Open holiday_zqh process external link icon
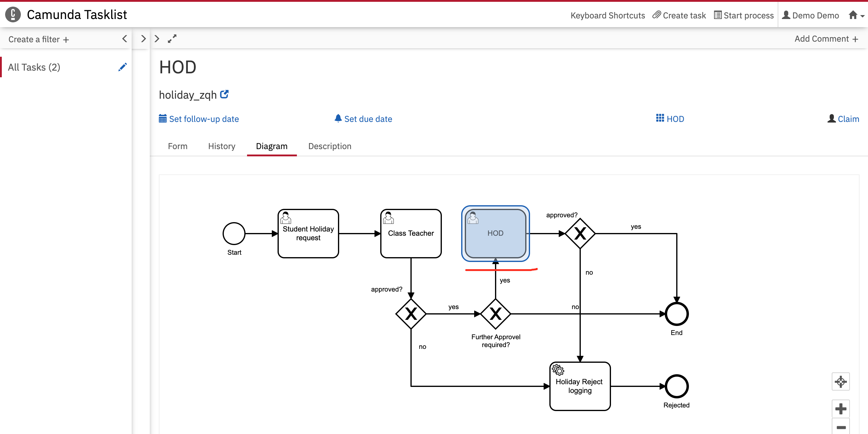 [x=224, y=94]
